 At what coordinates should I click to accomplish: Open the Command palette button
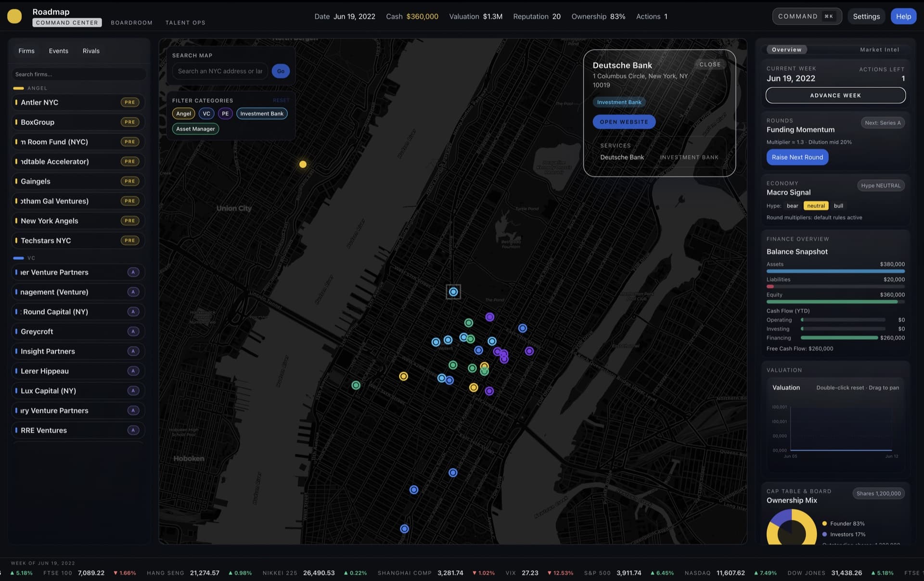coord(807,16)
